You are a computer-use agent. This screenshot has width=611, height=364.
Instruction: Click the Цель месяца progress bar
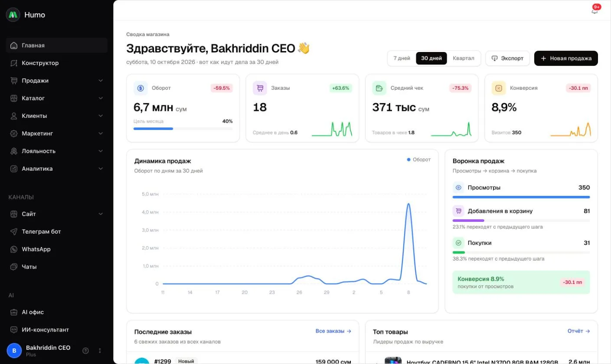coord(183,129)
